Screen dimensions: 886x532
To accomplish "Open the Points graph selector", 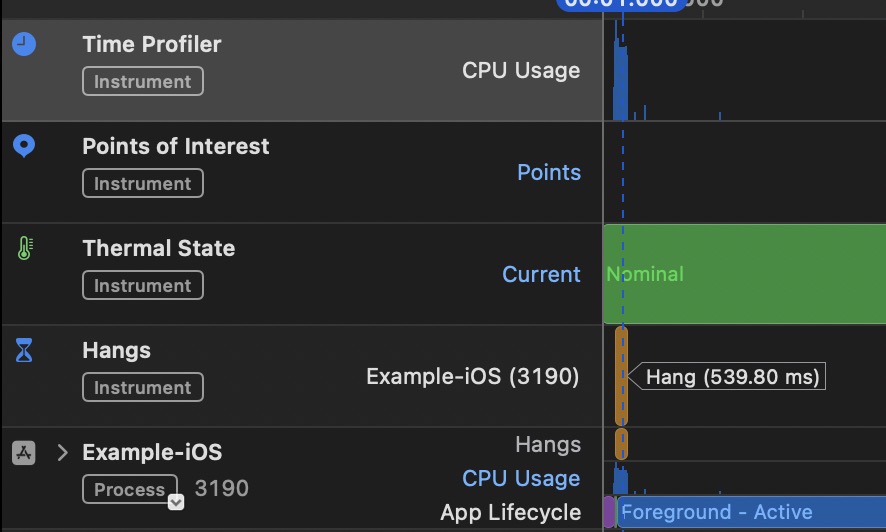I will (x=549, y=172).
